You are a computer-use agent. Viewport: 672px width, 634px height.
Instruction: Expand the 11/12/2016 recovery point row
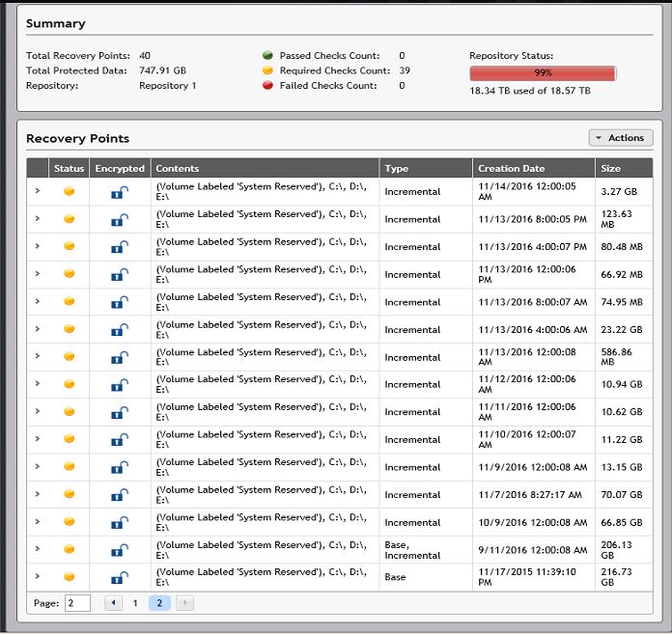[x=38, y=384]
